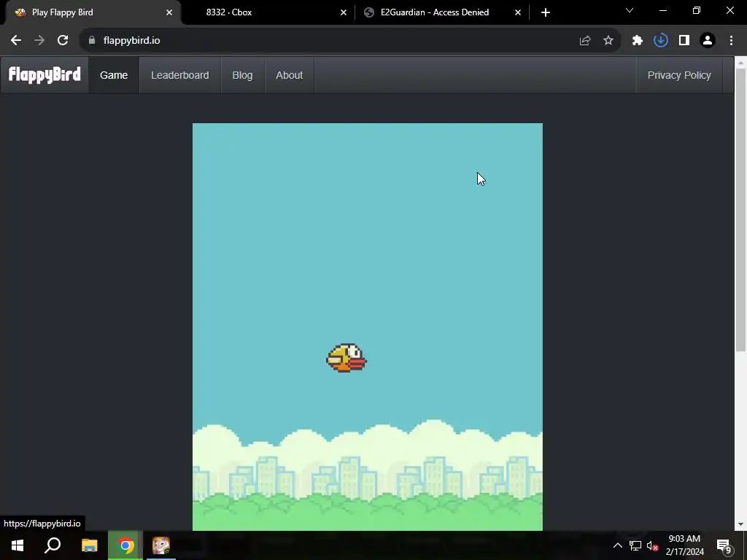Bookmark this page with star icon
747x560 pixels.
[x=608, y=41]
